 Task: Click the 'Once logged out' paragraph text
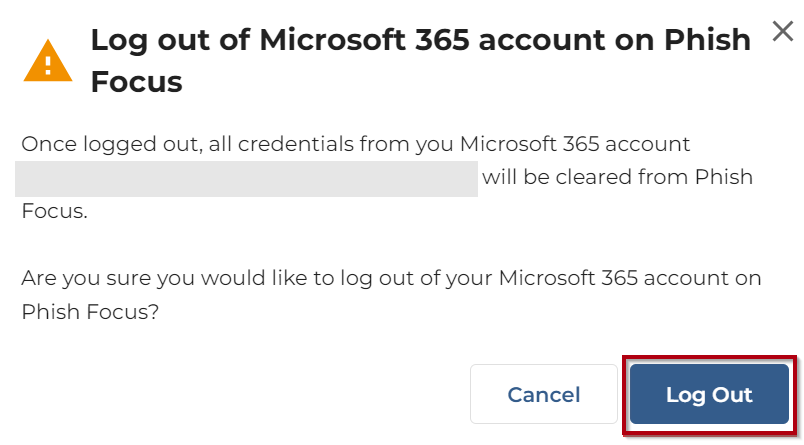click(355, 145)
